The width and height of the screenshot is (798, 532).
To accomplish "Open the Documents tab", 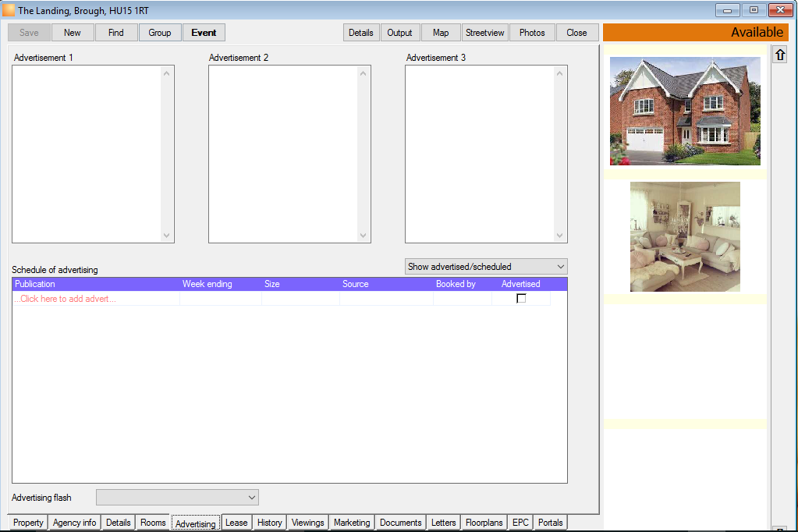I will tap(400, 523).
